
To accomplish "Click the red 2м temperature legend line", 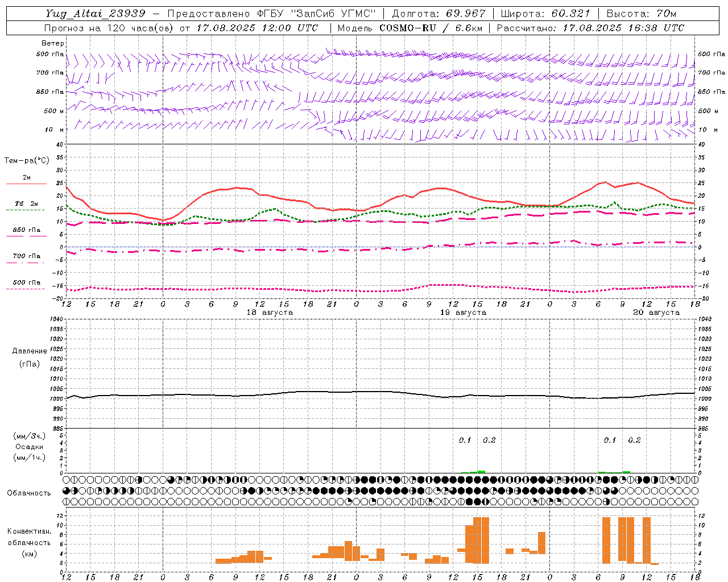I will (26, 184).
